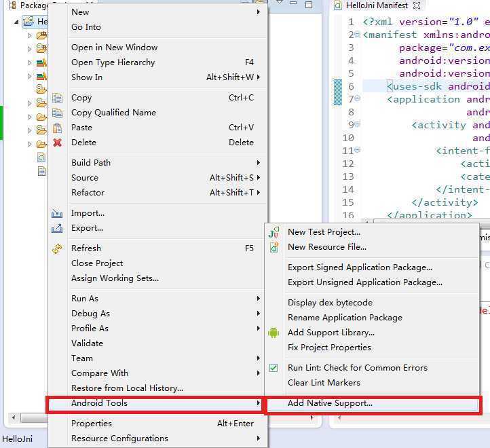Screen dimensions: 490x448
Task: Click the New Test Project JUnit icon
Action: (274, 232)
